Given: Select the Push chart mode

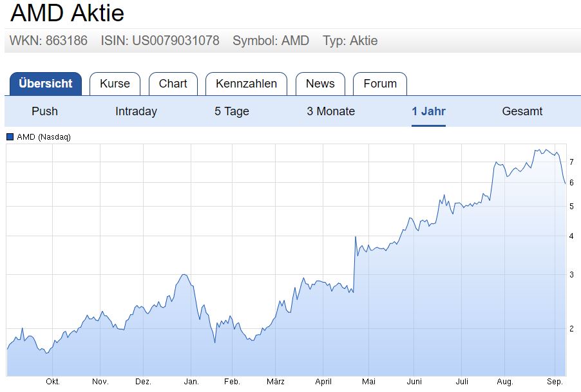Looking at the screenshot, I should click(x=44, y=111).
